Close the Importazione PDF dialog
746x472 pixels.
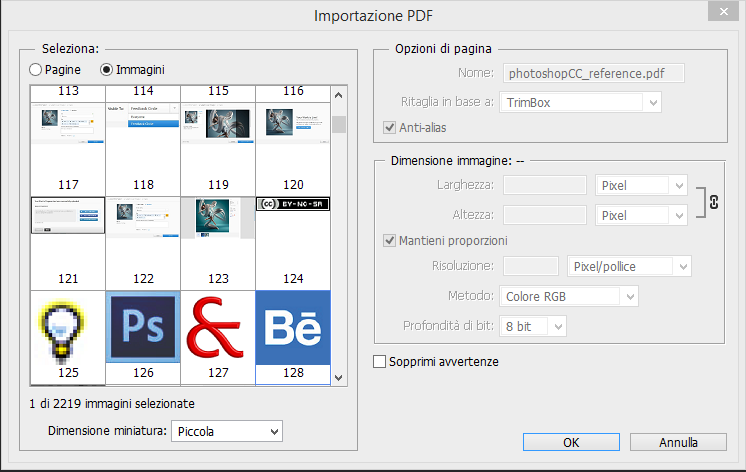click(723, 12)
